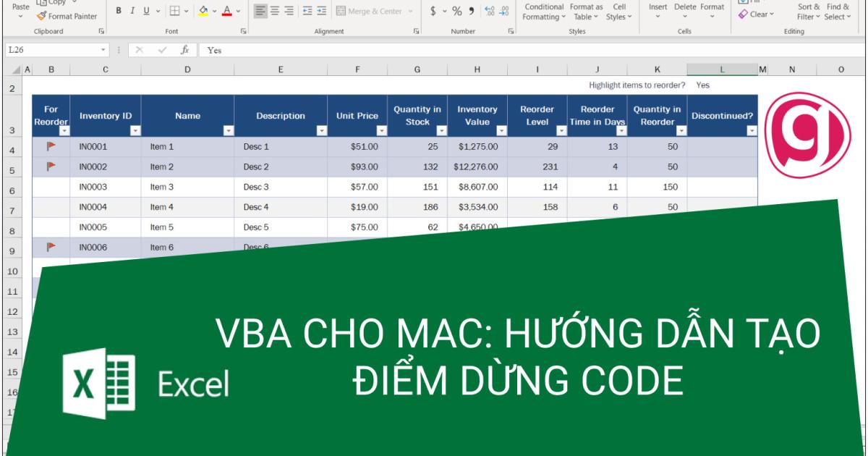The width and height of the screenshot is (868, 456).
Task: Toggle bold formatting
Action: (117, 11)
